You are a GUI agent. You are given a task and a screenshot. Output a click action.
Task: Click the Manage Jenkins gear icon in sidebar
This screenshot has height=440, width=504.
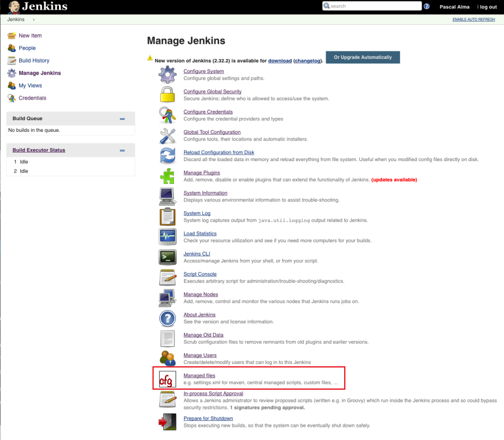(12, 73)
